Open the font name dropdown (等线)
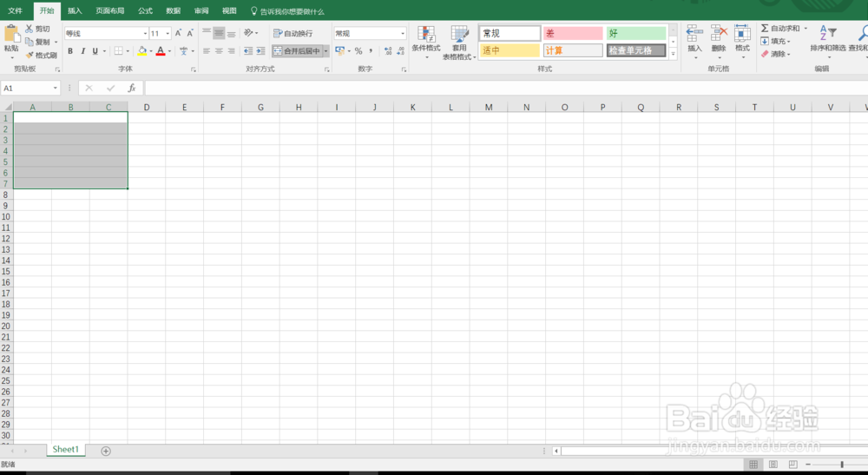Viewport: 868px width, 475px height. (145, 33)
